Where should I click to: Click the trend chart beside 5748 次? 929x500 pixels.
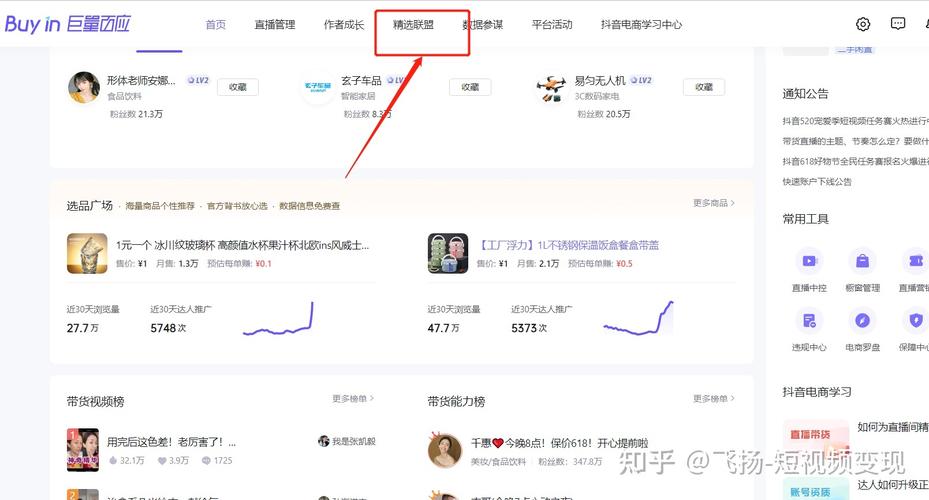278,319
